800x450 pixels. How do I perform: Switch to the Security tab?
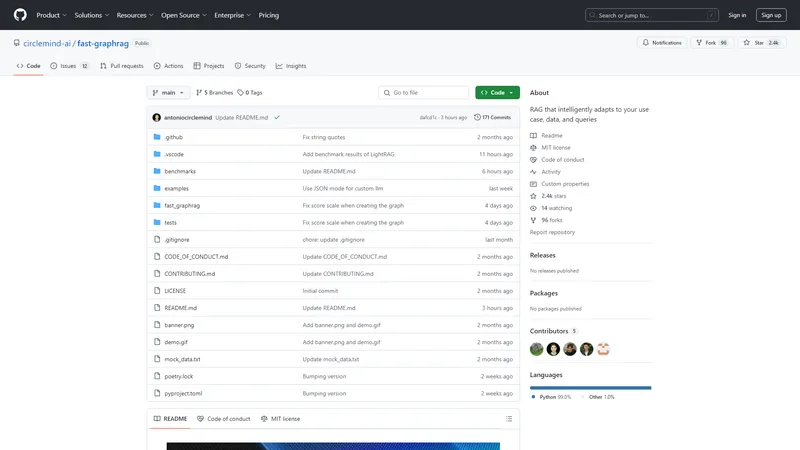click(250, 66)
